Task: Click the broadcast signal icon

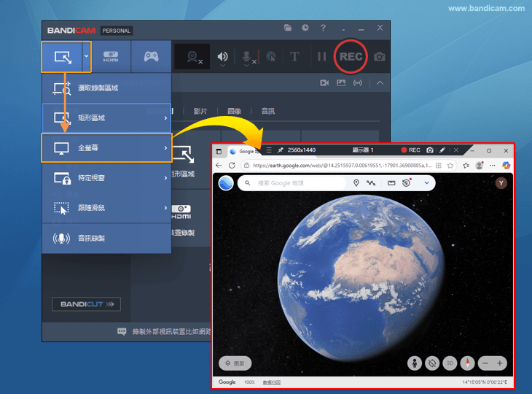Action: [x=358, y=83]
